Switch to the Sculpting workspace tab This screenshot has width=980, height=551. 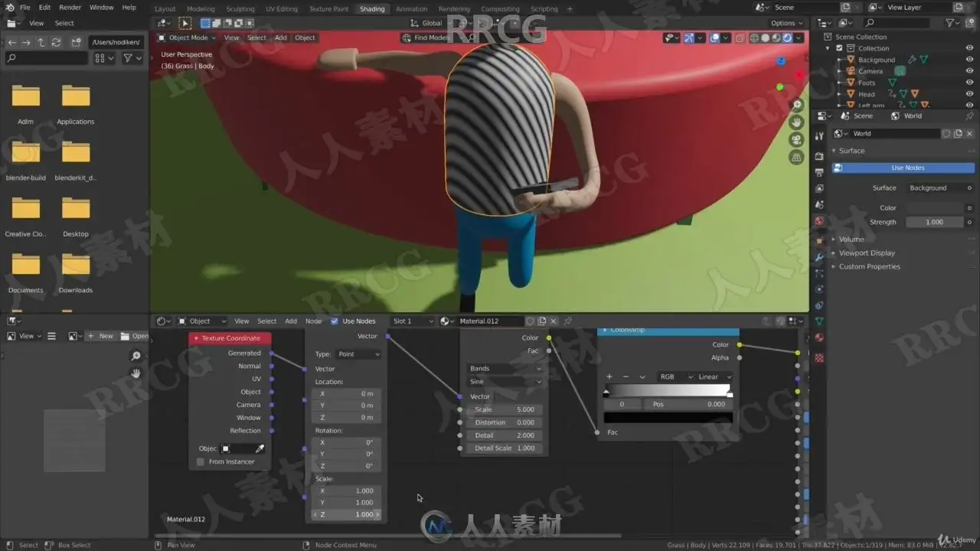pos(240,9)
